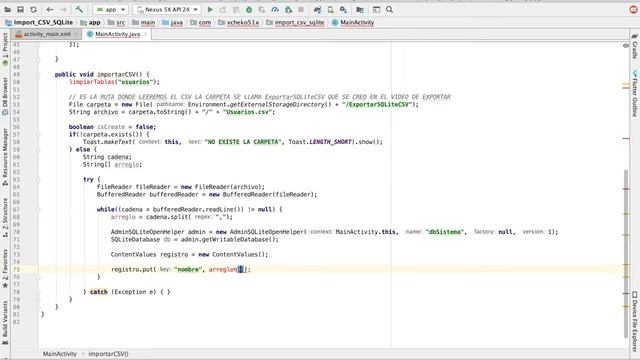Screen dimensions: 640x360
Task: Toggle the Z: Structure side panel
Action: tap(5, 218)
